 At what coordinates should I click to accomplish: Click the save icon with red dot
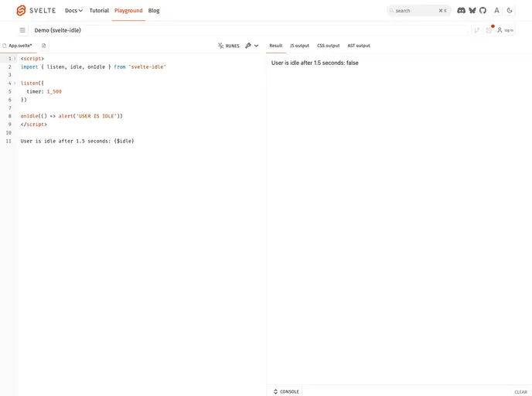click(489, 30)
